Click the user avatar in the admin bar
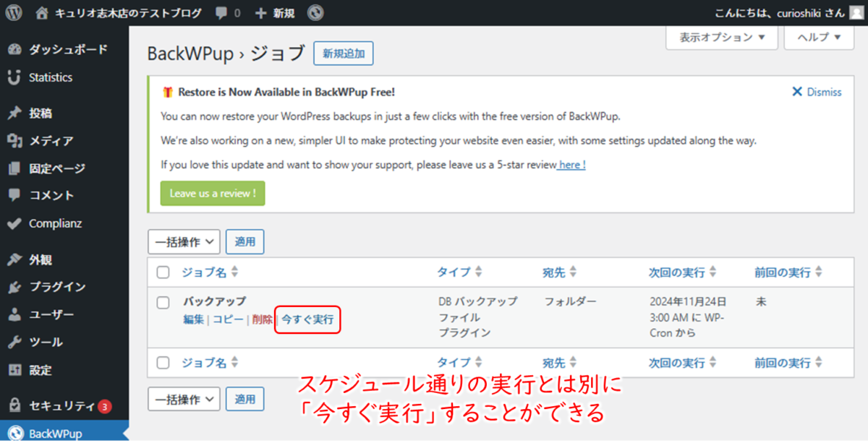Image resolution: width=868 pixels, height=448 pixels. [856, 12]
